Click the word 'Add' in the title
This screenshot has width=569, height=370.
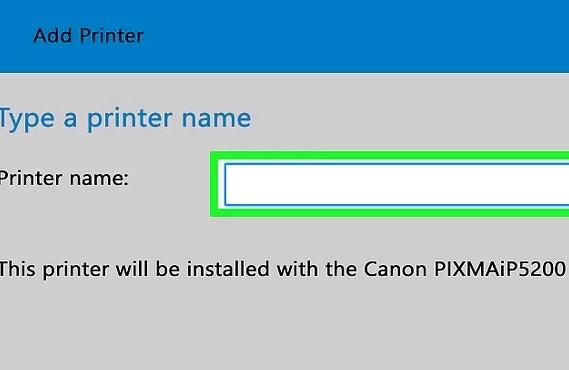[53, 36]
